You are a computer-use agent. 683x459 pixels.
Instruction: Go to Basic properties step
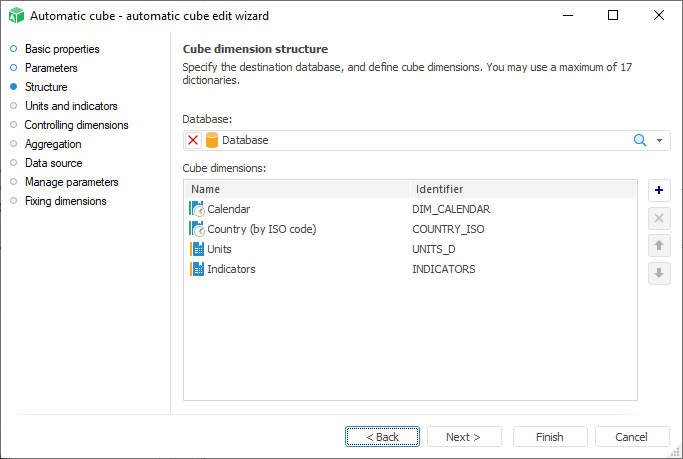[x=62, y=49]
